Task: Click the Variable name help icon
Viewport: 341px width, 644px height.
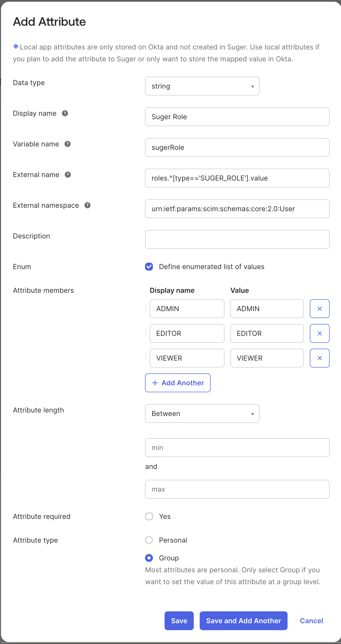Action: click(68, 144)
